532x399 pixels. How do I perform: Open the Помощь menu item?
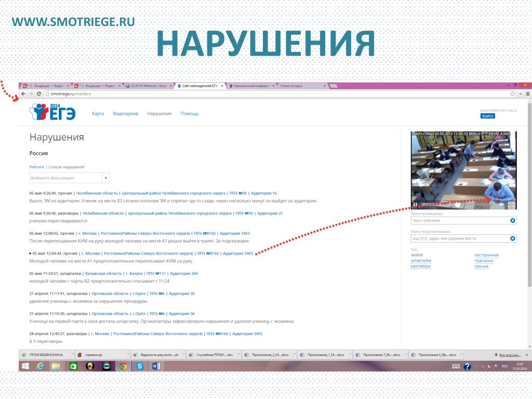[x=190, y=114]
